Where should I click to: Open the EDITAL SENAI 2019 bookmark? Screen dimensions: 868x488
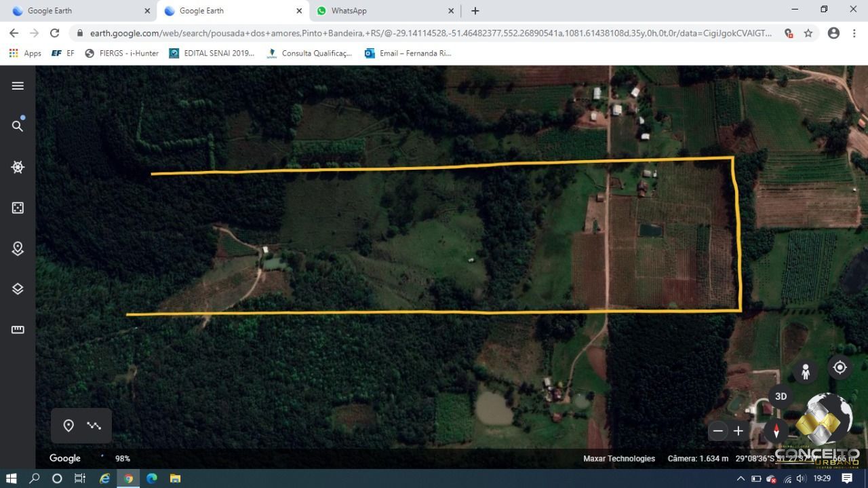tap(212, 53)
